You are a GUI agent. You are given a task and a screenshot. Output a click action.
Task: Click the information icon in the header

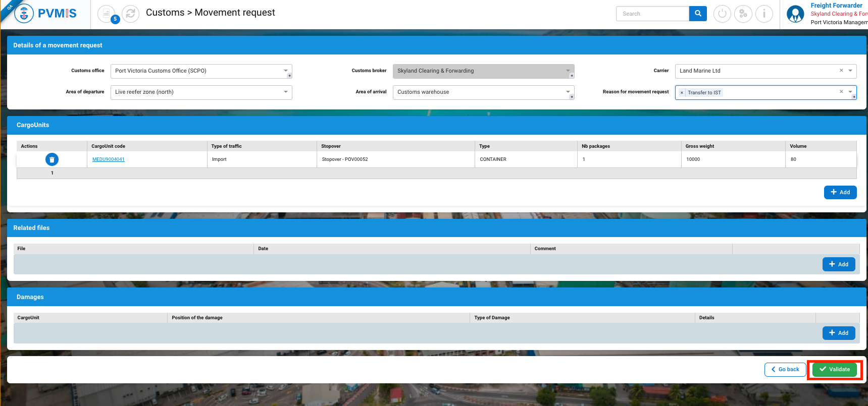tap(764, 14)
